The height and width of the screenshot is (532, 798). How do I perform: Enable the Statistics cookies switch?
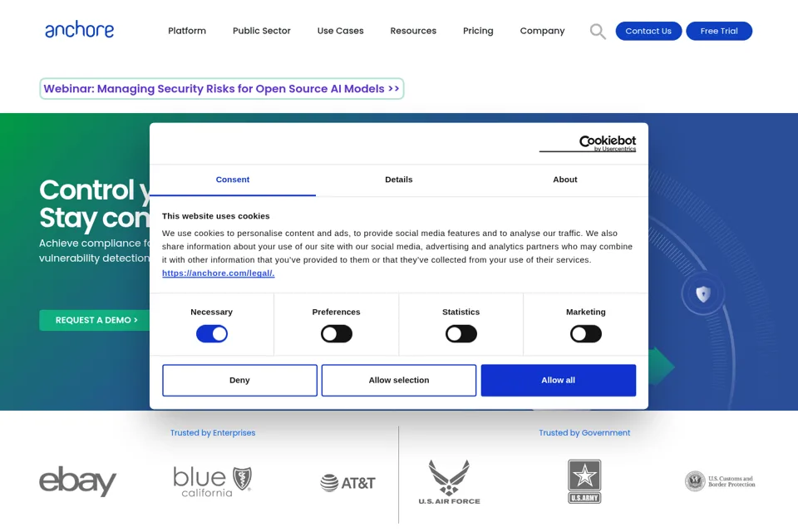tap(461, 334)
